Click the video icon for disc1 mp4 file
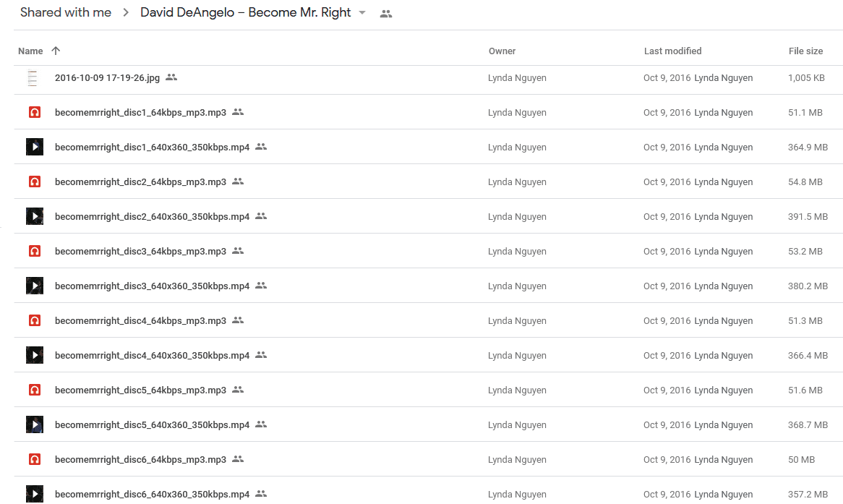This screenshot has height=504, width=843. pos(35,147)
